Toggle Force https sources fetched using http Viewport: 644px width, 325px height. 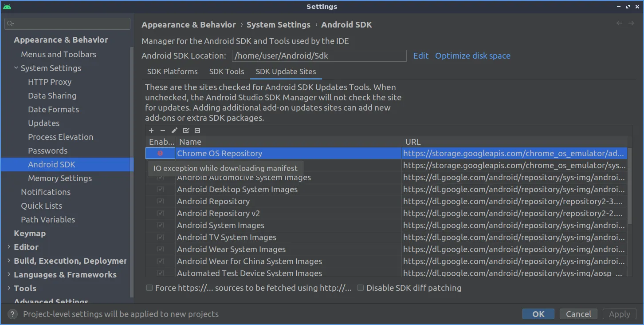click(150, 288)
